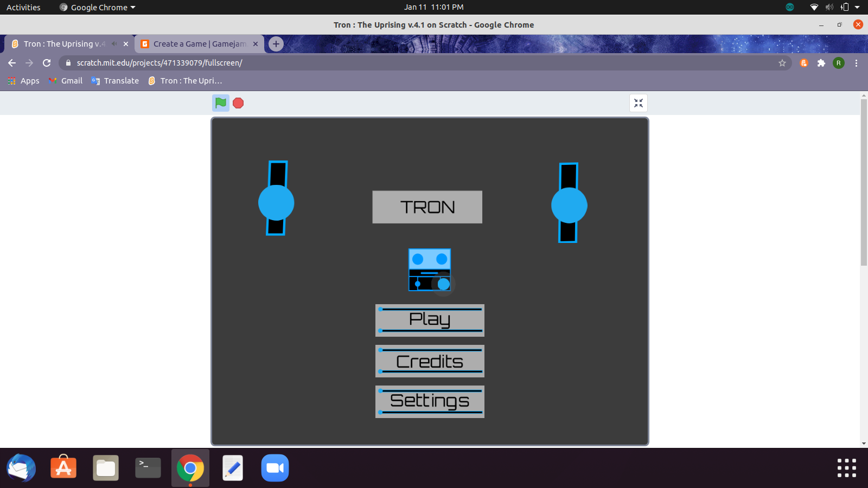Bookmark this page with the star icon
868x488 pixels.
782,63
